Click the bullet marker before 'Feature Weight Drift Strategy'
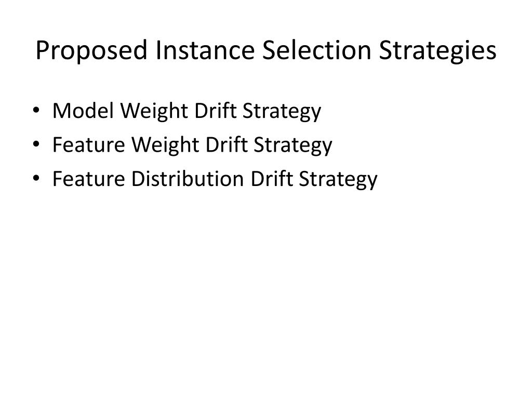532x399 pixels. click(36, 144)
